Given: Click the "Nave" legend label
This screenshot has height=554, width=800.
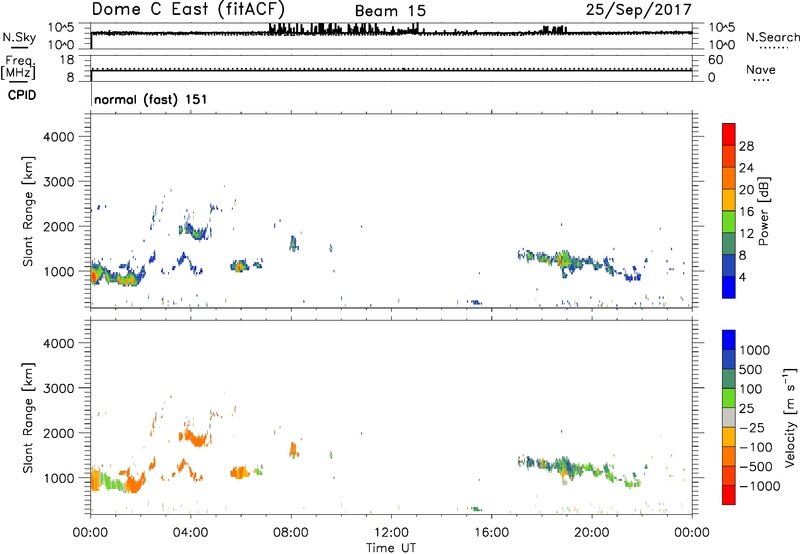Looking at the screenshot, I should coord(761,70).
